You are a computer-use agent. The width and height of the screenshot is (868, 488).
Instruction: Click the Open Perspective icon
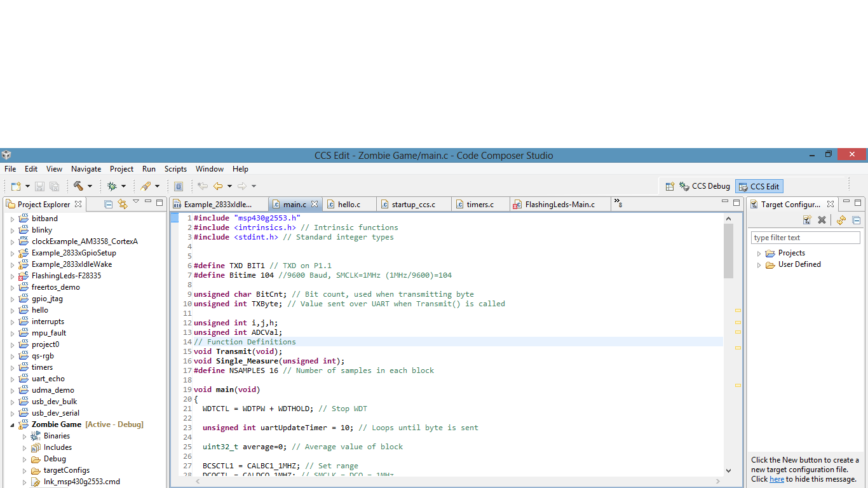point(670,186)
